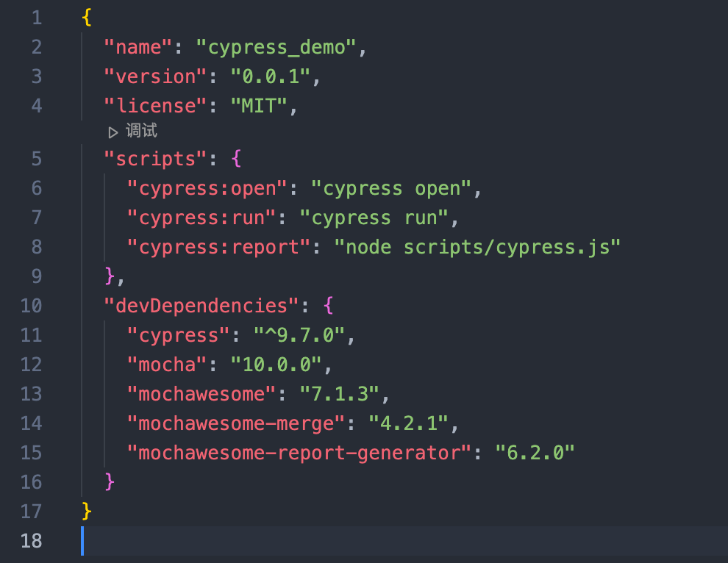Click the "node scripts/cypress.js" value
Screen dimensions: 728x563
click(478, 248)
